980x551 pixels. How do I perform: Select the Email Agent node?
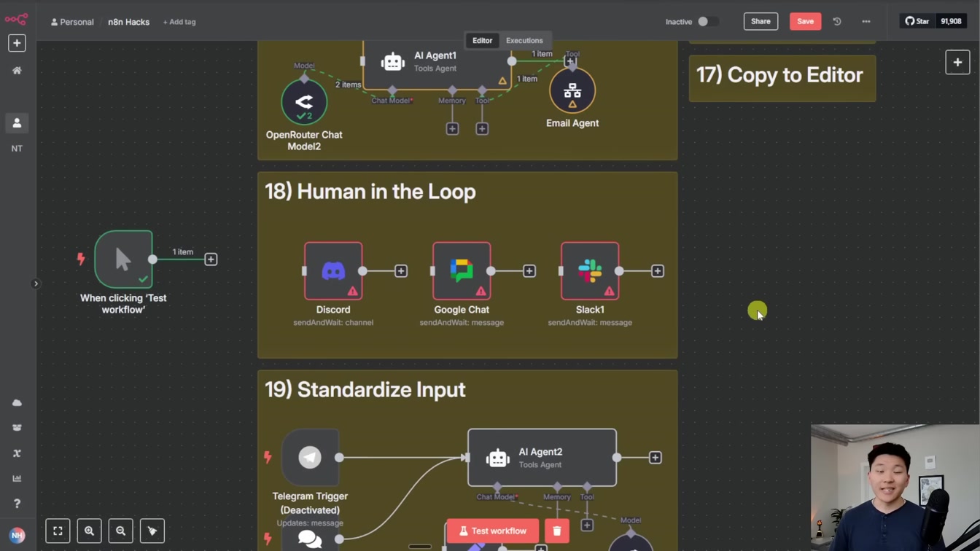point(572,90)
